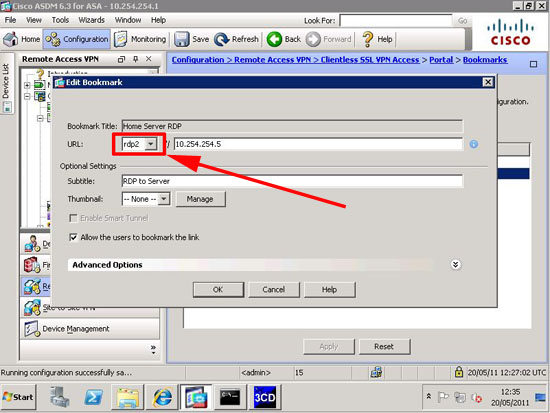
Task: Close the Edit Bookmark dialog
Action: [488, 82]
